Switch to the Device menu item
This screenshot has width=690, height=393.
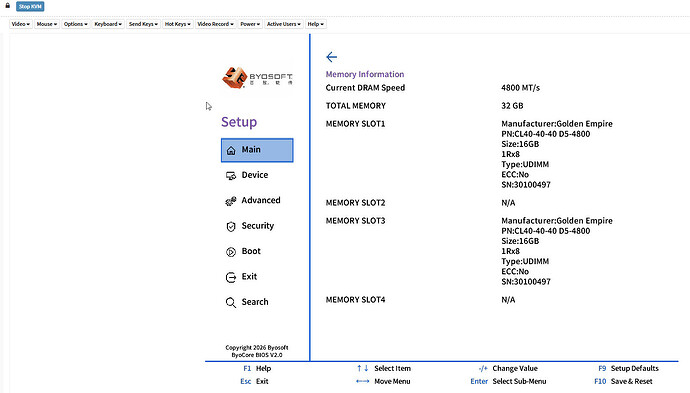point(254,175)
